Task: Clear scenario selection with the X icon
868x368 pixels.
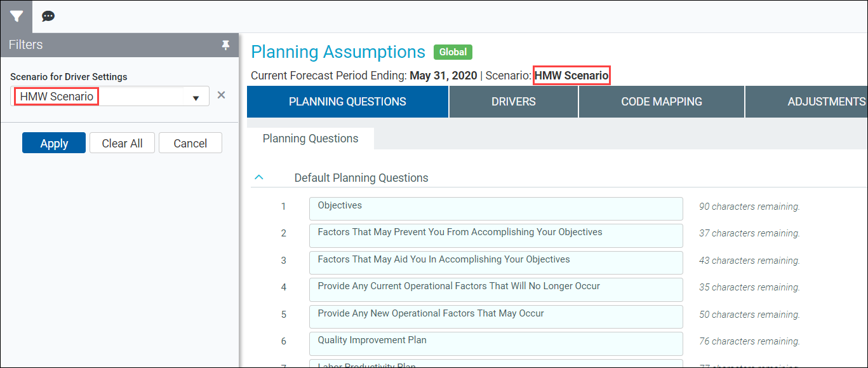Action: coord(221,95)
